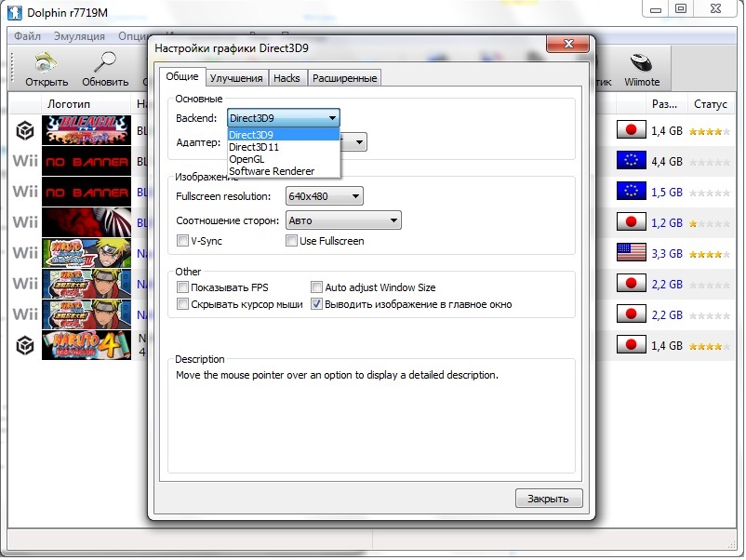Open the Адаптер dropdown arrow
This screenshot has width=746, height=560.
[x=359, y=141]
